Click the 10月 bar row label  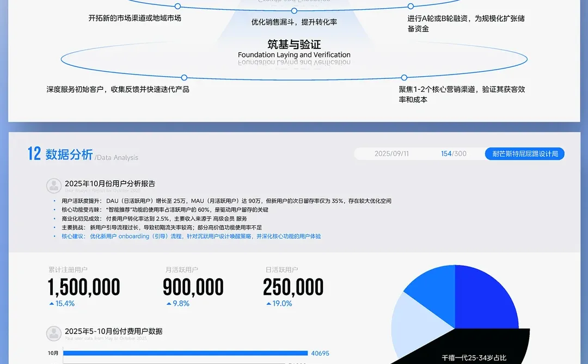[53, 353]
